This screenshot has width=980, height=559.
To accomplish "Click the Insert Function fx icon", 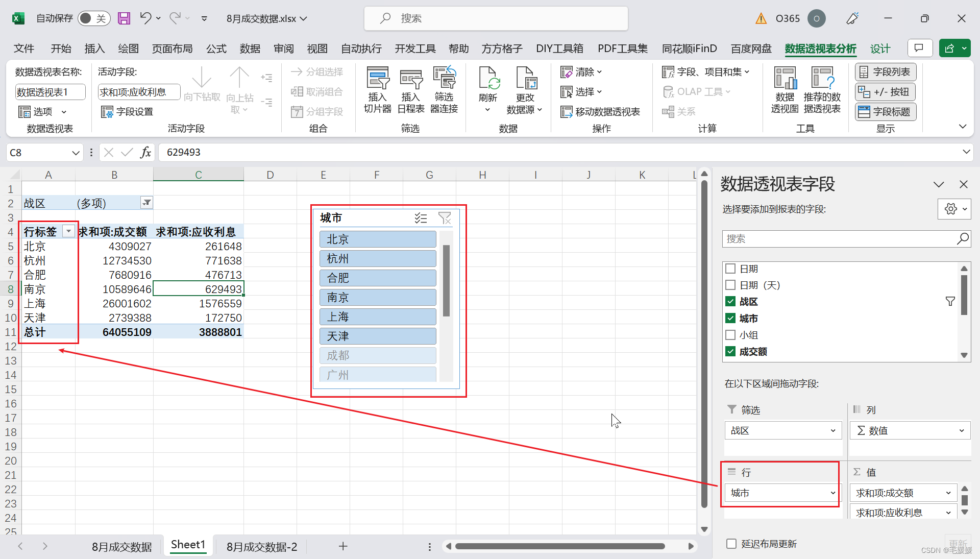I will 145,152.
